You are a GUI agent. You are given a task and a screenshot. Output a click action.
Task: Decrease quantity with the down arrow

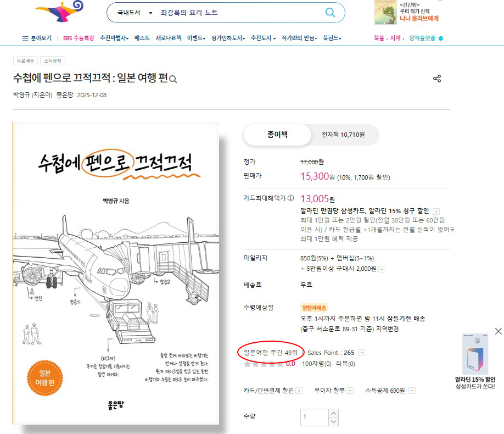[x=333, y=421]
